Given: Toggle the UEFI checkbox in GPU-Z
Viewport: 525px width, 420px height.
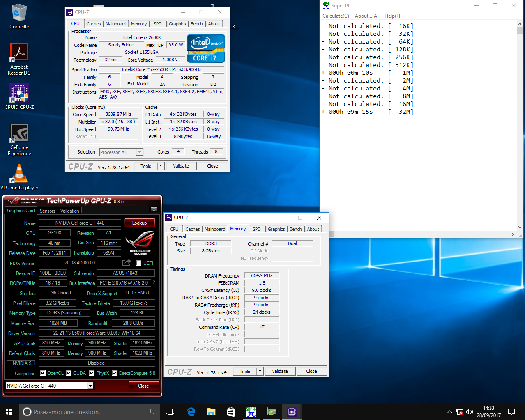Looking at the screenshot, I should (139, 263).
